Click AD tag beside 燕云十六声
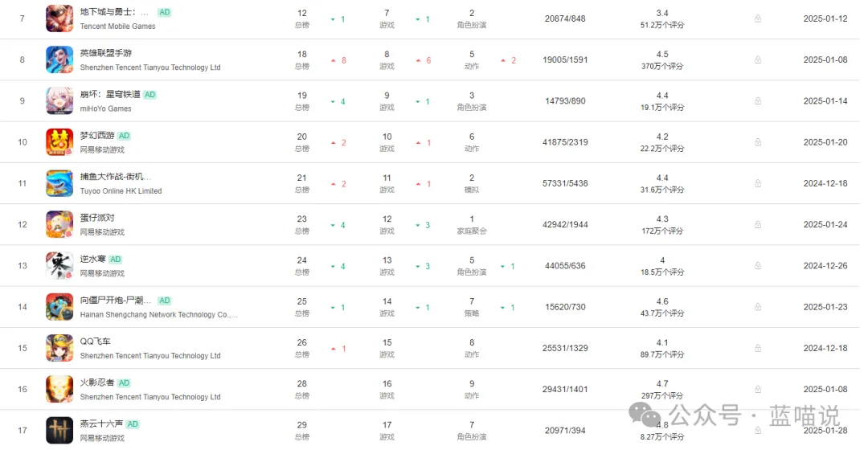The height and width of the screenshot is (450, 868). [x=133, y=424]
